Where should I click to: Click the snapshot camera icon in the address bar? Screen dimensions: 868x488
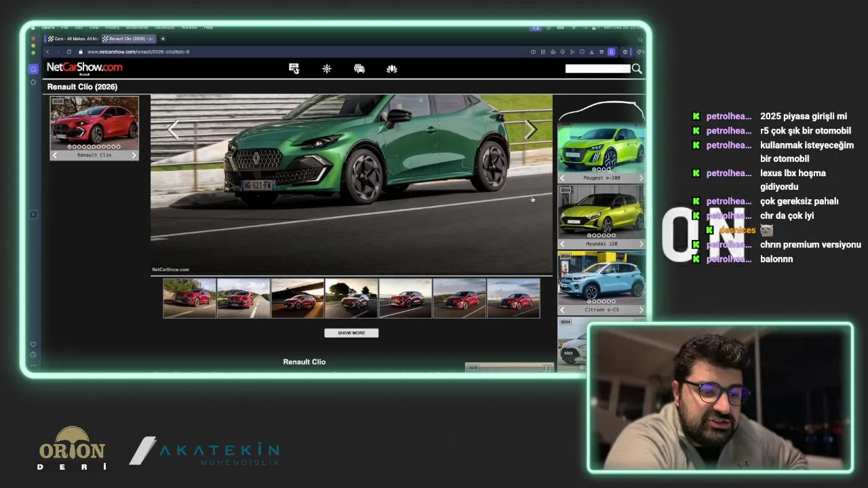pos(553,52)
